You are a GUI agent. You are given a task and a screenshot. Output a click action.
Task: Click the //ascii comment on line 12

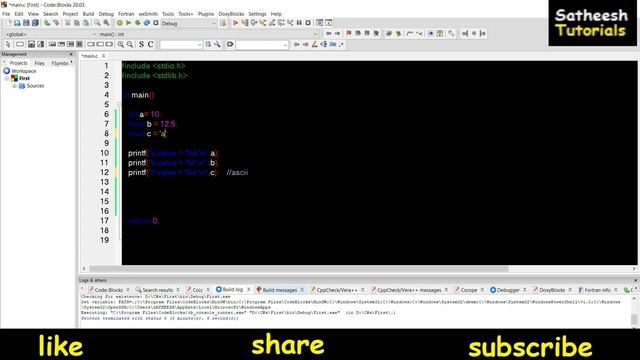237,173
